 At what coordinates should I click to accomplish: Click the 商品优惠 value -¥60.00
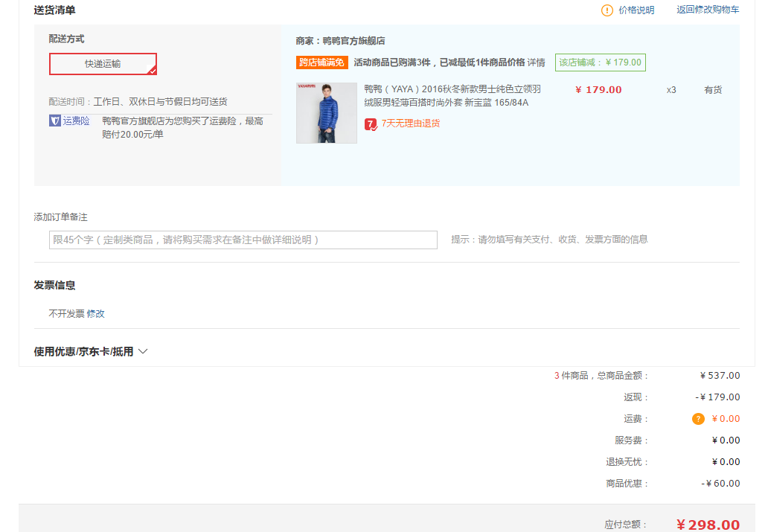point(720,484)
